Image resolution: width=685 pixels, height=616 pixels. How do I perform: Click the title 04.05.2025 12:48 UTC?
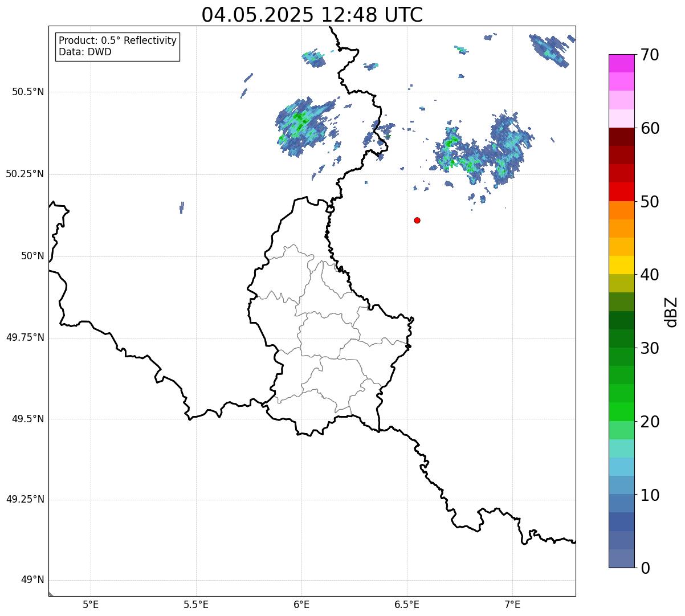point(312,14)
